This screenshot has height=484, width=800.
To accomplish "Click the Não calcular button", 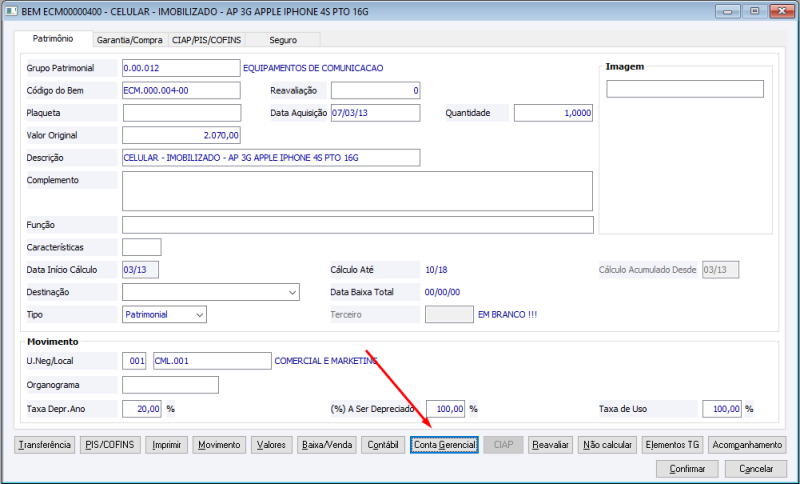I will [x=607, y=445].
